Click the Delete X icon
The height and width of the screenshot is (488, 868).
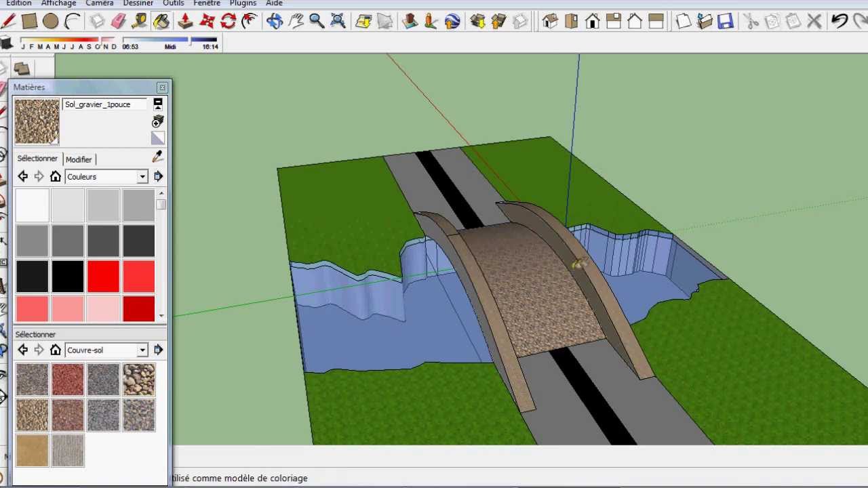pos(814,22)
